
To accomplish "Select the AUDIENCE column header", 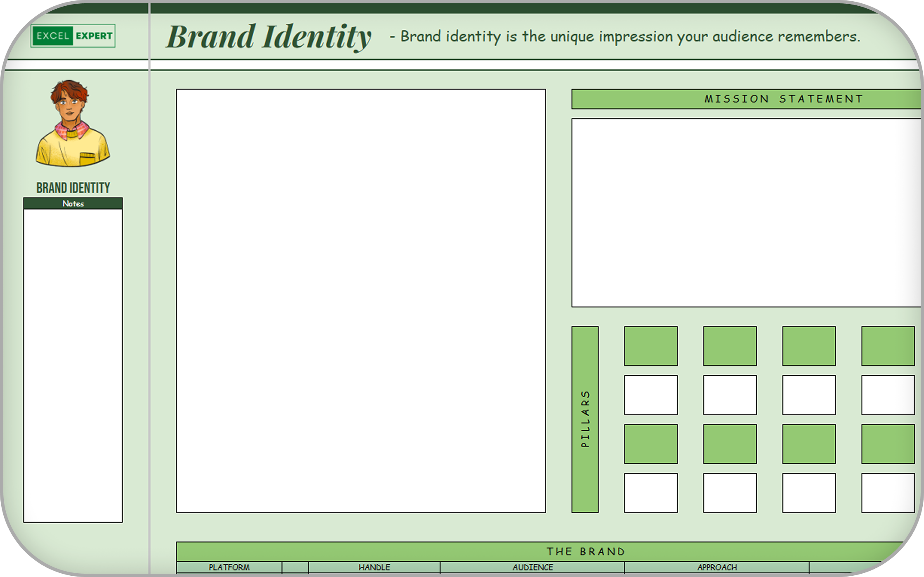I will point(532,567).
